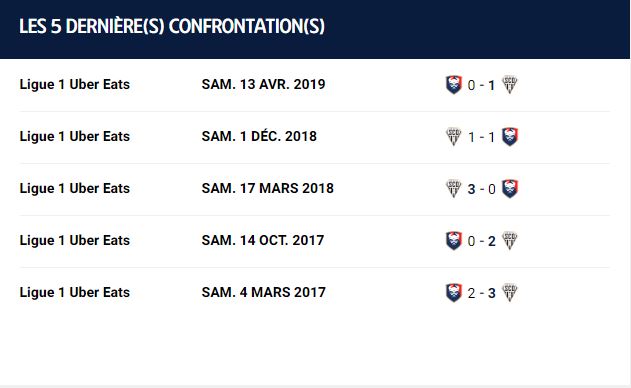Click Angers crest in 1 Déc. 2018 match
Image resolution: width=631 pixels, height=388 pixels.
pos(454,137)
